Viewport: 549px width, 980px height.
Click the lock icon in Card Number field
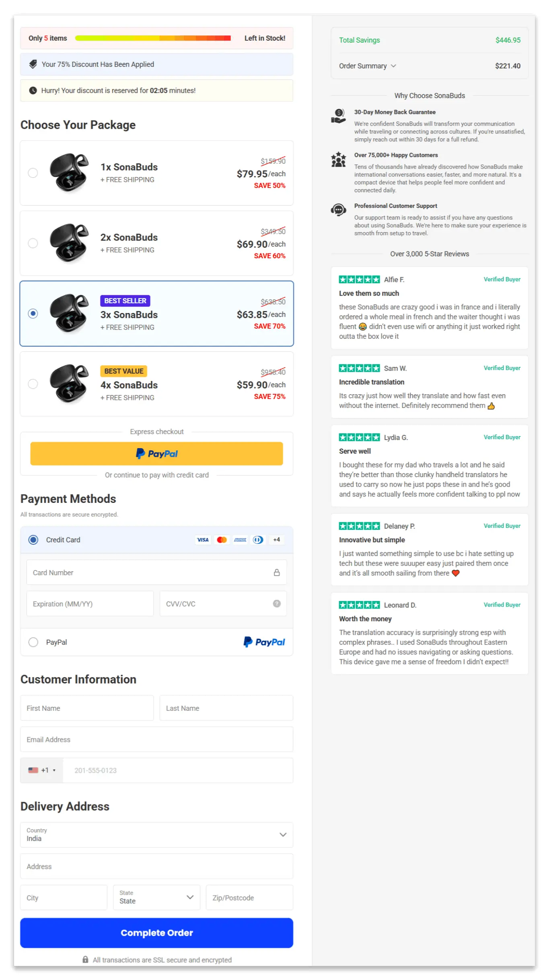point(277,572)
